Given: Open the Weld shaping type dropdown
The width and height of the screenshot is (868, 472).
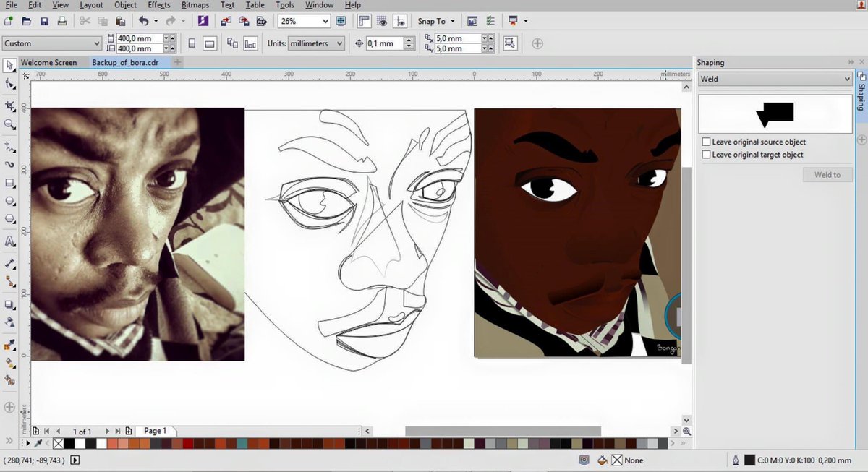Looking at the screenshot, I should tap(848, 79).
